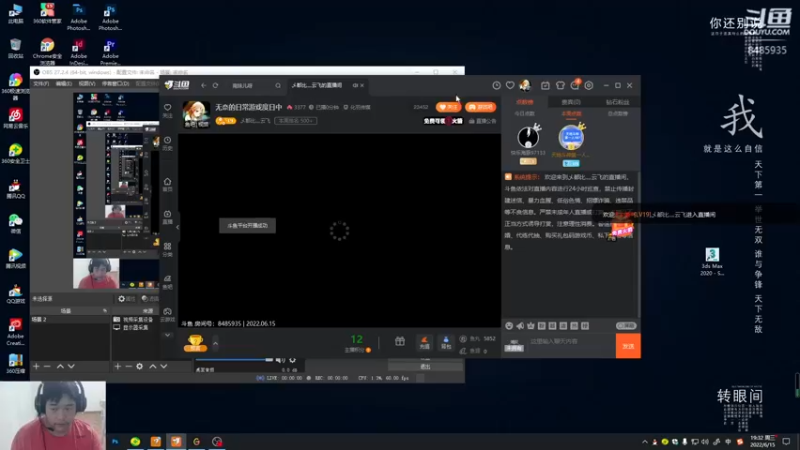Click the horn broadcast icon in chat toolbar
The width and height of the screenshot is (800, 450).
point(520,326)
